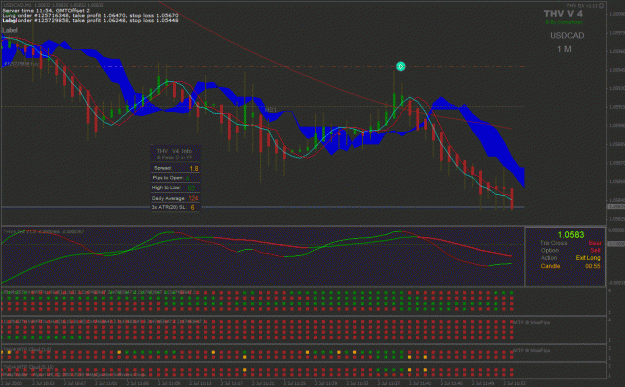Image resolution: width=625 pixels, height=387 pixels.
Task: Click the Trix Cross 'Bear' status
Action: pos(595,243)
